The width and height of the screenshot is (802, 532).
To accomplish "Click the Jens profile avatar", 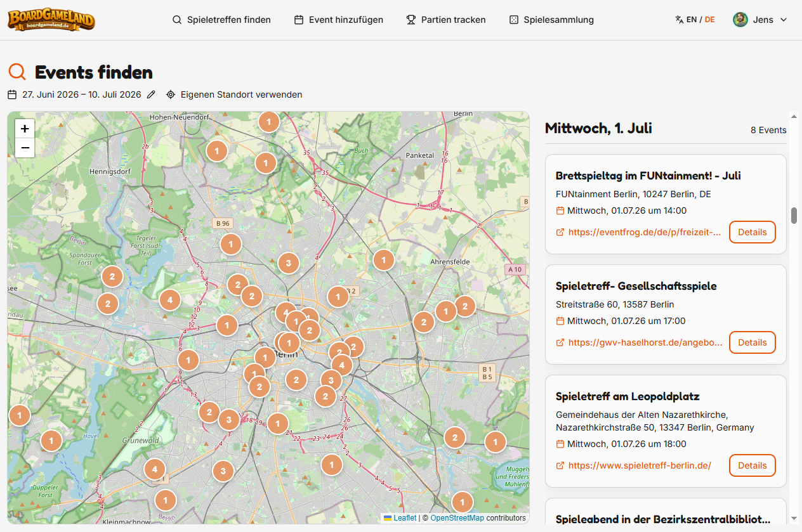I will 740,20.
